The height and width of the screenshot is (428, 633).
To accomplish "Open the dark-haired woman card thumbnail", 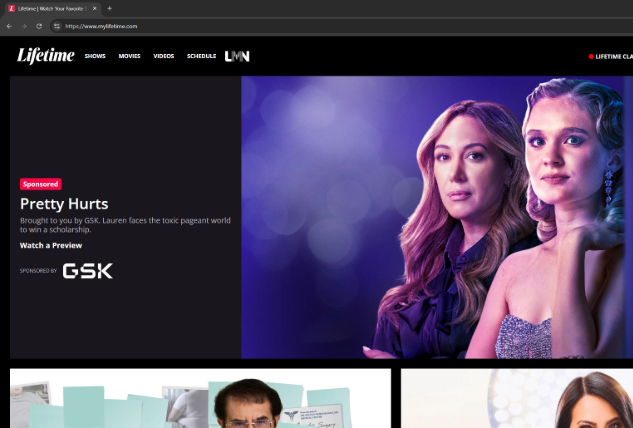I will coord(517,398).
